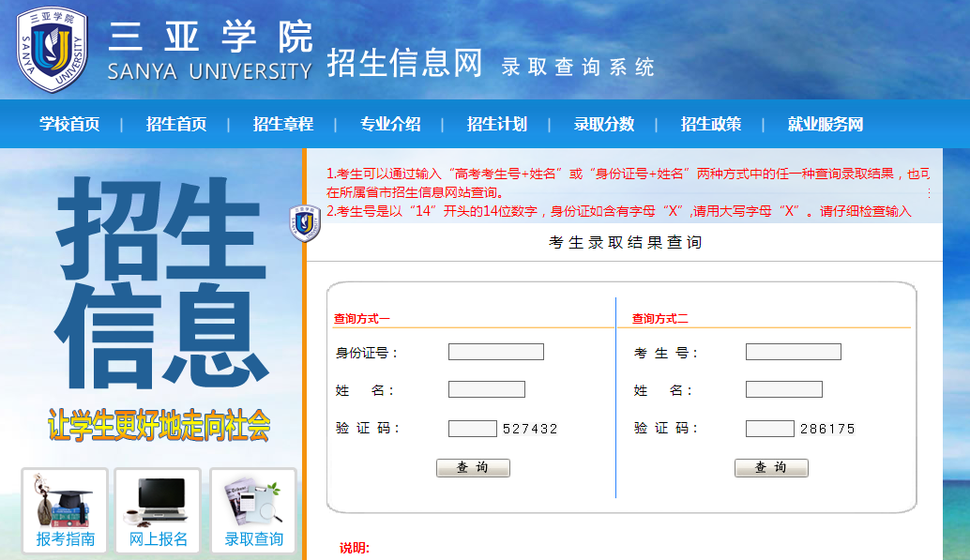Click the 考生号 input field
Image resolution: width=970 pixels, height=560 pixels.
(x=793, y=351)
